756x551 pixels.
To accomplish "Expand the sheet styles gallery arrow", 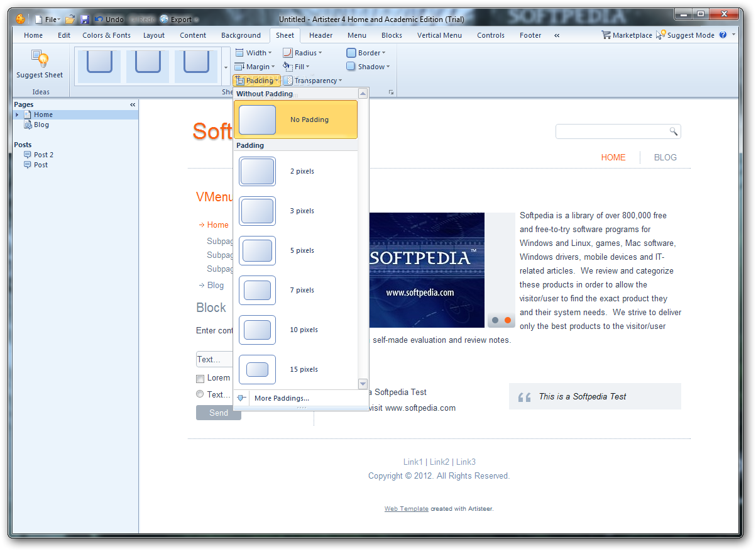I will coord(226,67).
